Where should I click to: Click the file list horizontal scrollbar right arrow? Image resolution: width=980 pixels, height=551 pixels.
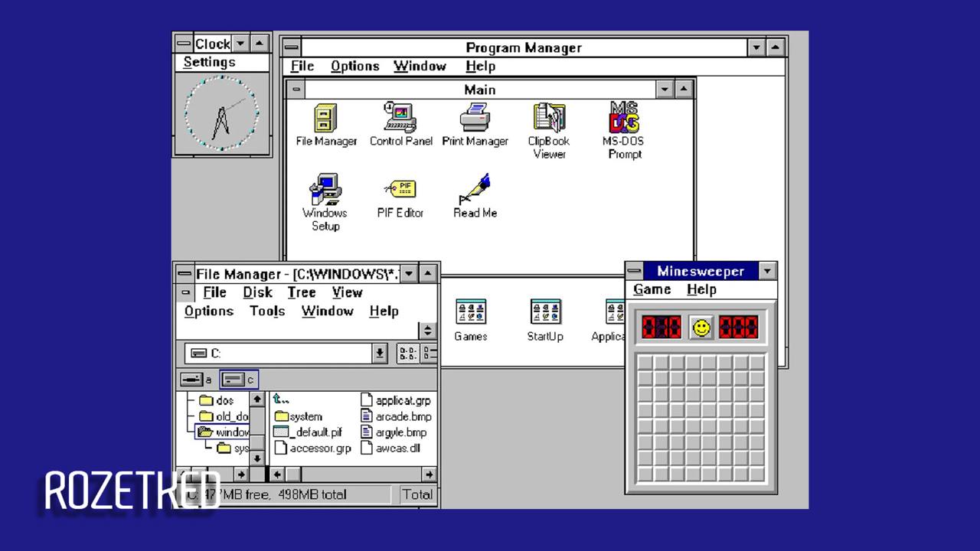click(x=429, y=474)
